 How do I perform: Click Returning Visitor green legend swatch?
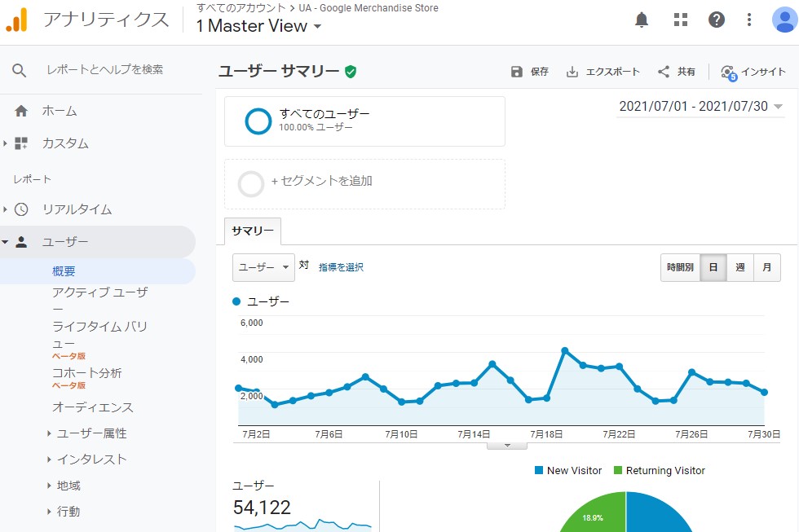pos(618,470)
